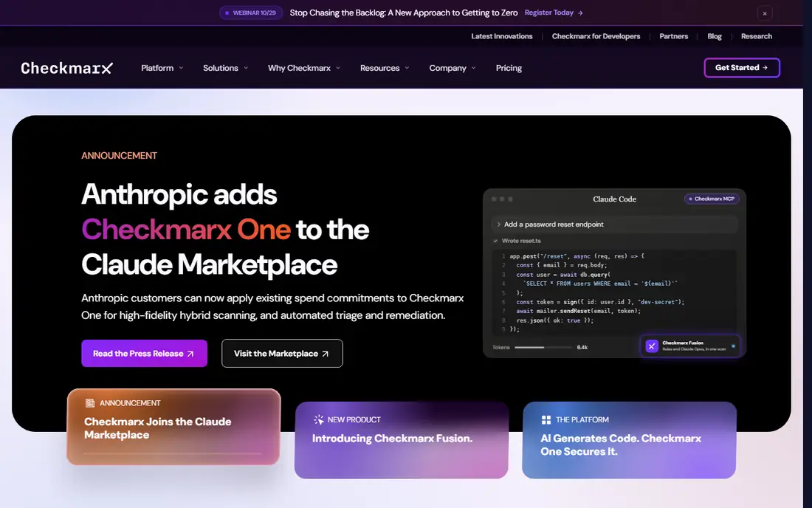Click the Claude Code window title
The image size is (812, 508).
tap(615, 199)
